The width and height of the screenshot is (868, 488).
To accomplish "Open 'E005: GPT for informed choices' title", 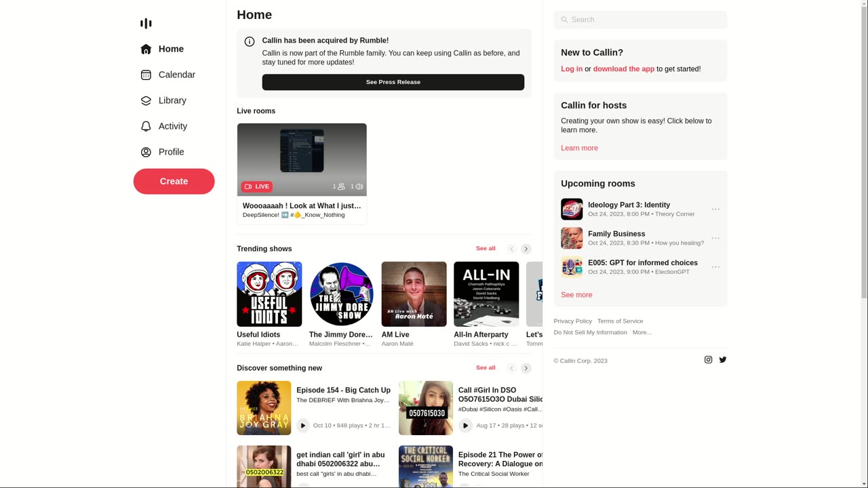I will click(643, 263).
